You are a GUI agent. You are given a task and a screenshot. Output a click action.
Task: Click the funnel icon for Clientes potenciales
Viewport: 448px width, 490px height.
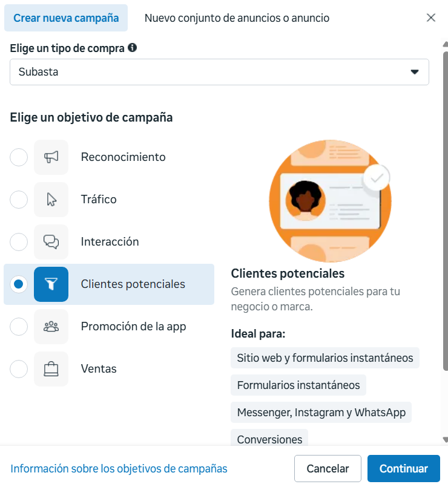(51, 284)
